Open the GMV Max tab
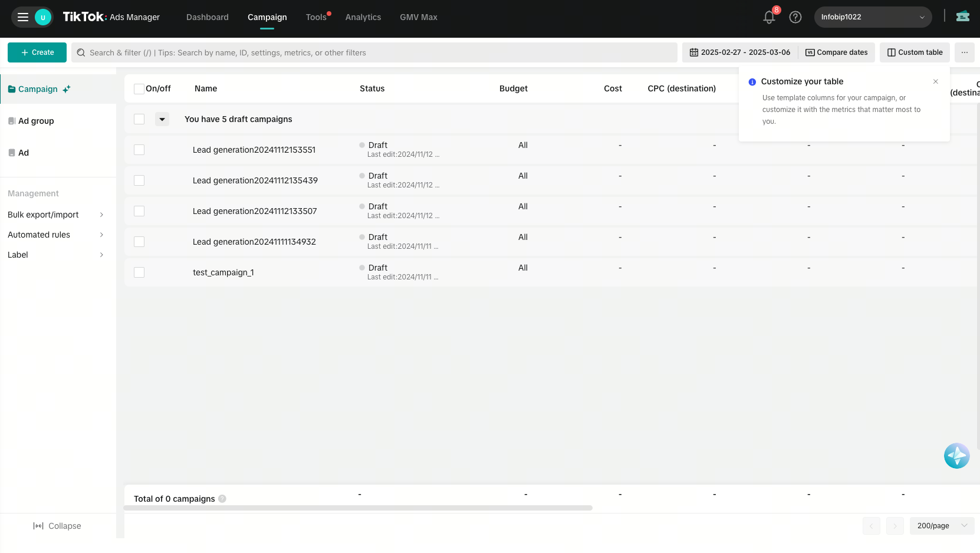 (x=419, y=17)
